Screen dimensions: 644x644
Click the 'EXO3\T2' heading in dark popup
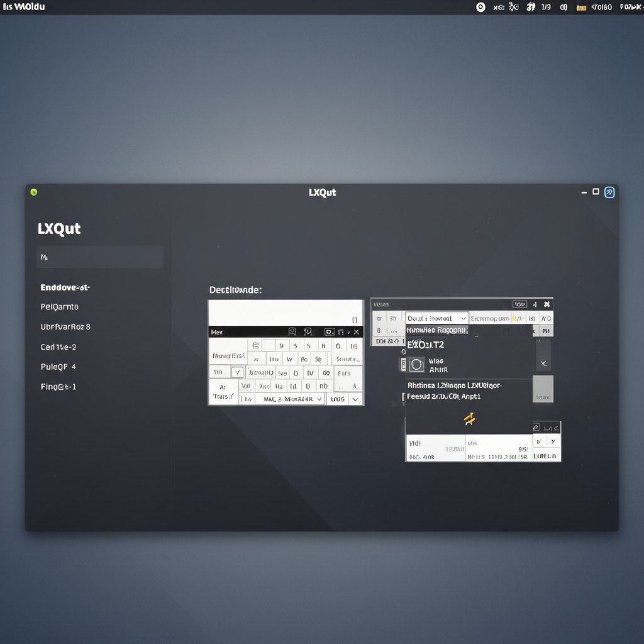426,345
